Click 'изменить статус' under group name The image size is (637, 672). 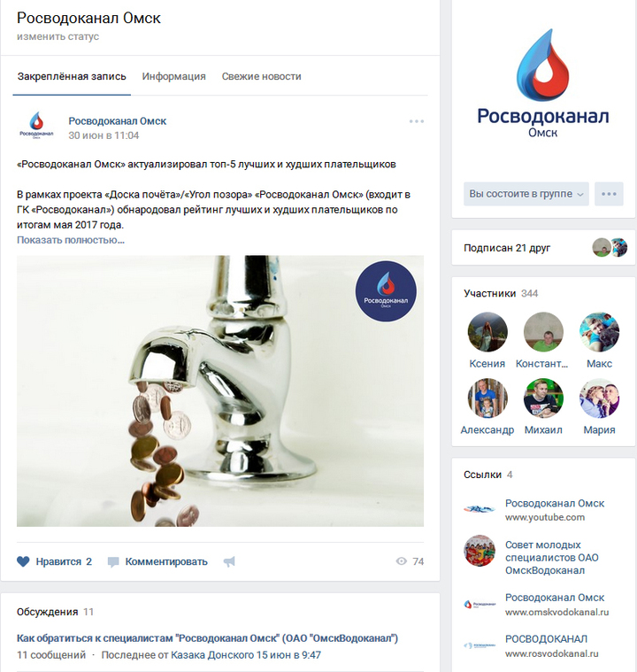[x=58, y=36]
